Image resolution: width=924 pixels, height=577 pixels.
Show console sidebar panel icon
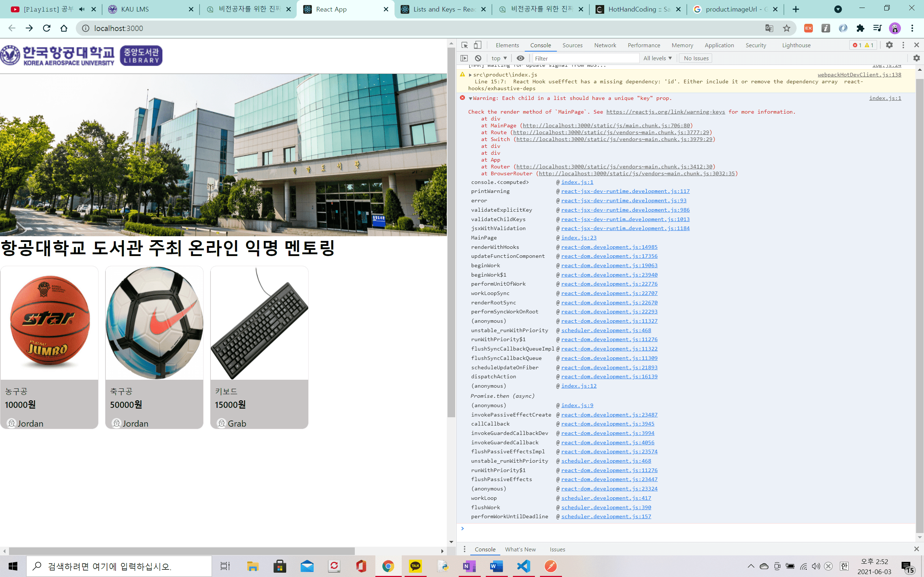(x=464, y=58)
